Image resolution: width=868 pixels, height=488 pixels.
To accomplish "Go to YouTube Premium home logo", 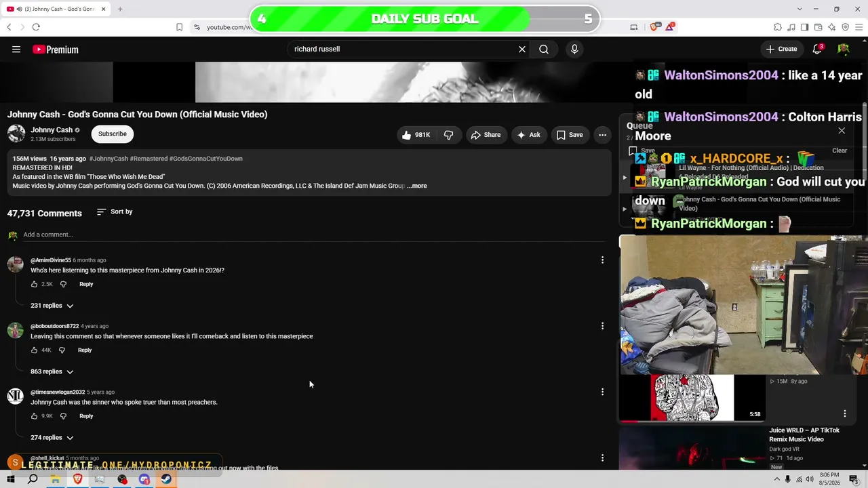I will (56, 49).
